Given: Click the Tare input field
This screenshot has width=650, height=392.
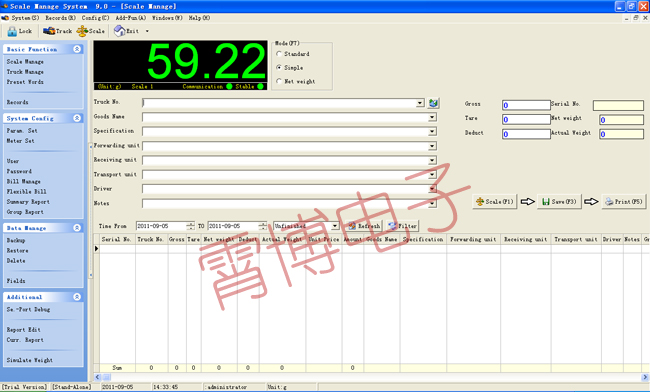Looking at the screenshot, I should [526, 120].
